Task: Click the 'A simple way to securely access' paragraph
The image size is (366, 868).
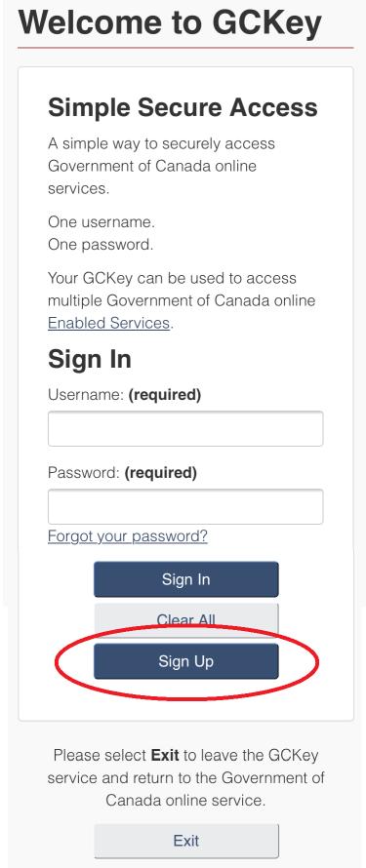Action: click(162, 166)
